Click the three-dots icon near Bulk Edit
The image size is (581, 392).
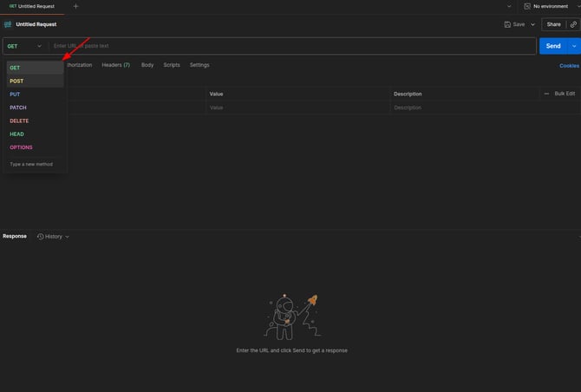546,94
